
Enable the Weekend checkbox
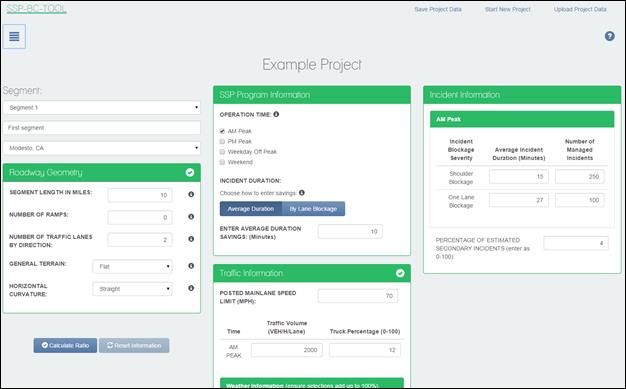(x=222, y=162)
